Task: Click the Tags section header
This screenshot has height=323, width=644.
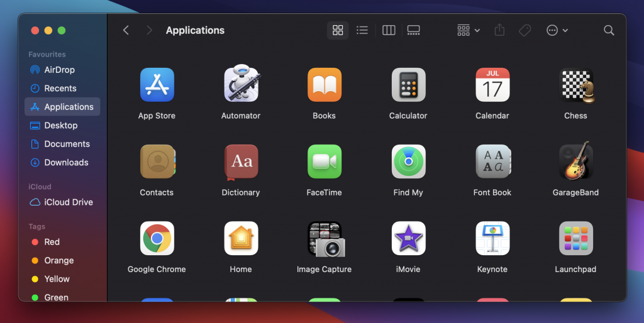Action: 36,227
